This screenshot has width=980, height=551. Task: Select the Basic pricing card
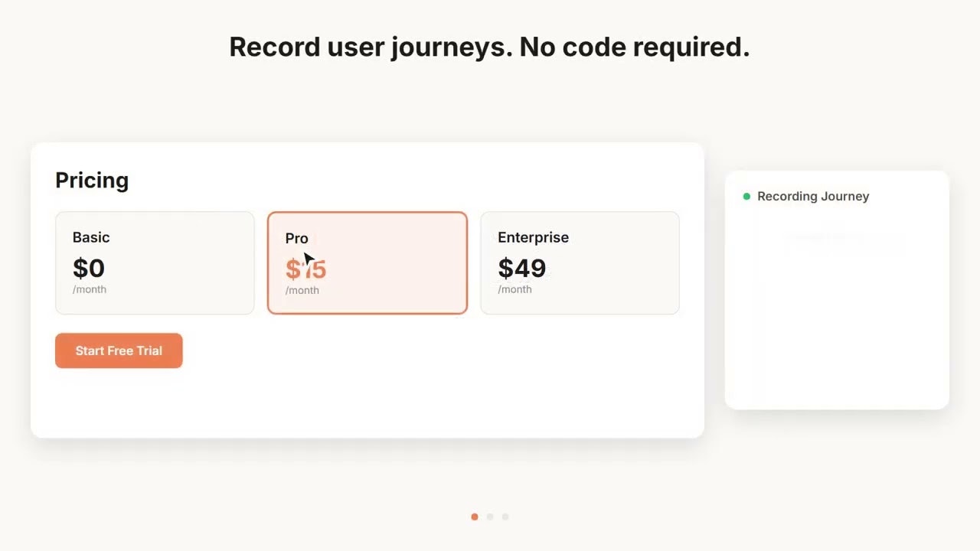(x=155, y=262)
